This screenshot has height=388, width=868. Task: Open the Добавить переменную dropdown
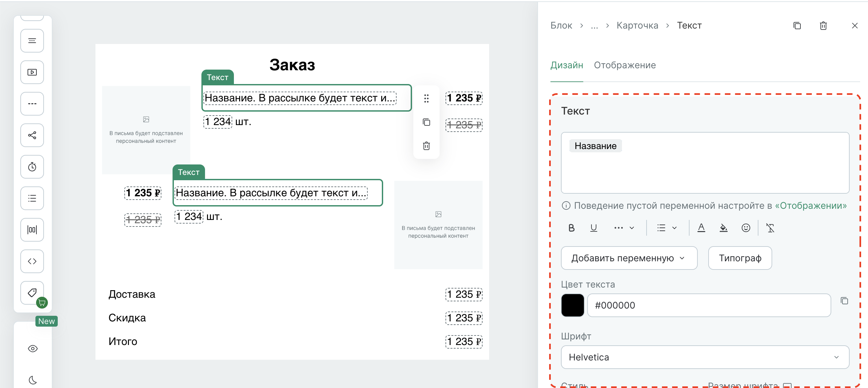click(629, 258)
